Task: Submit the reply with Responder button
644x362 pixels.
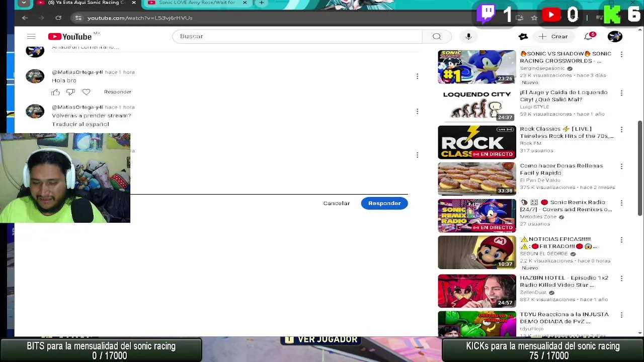Action: pyautogui.click(x=384, y=203)
